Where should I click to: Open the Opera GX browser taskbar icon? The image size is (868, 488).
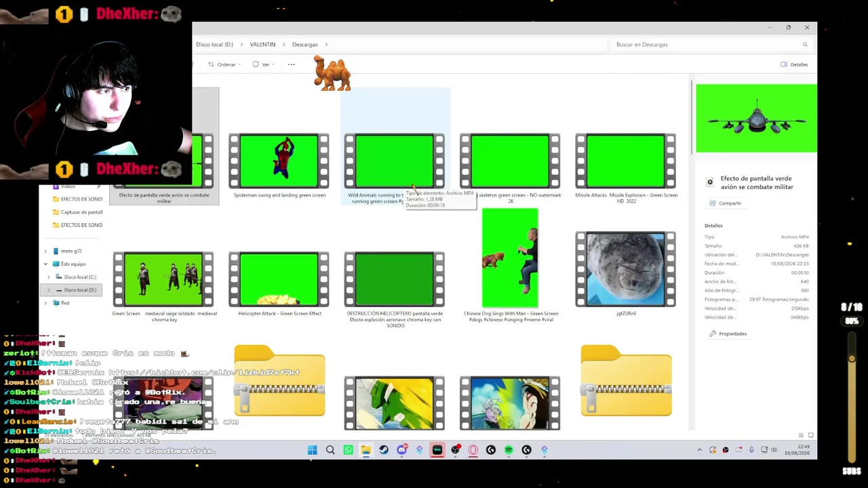coord(473,450)
